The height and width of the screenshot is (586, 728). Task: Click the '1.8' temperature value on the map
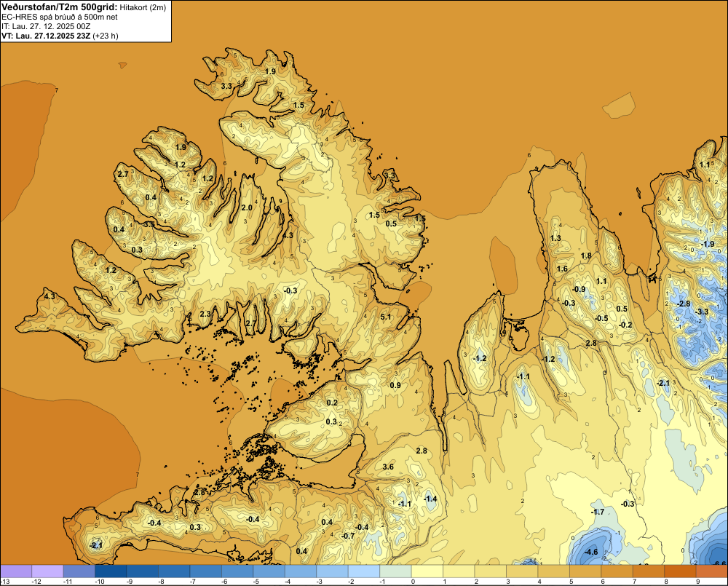pyautogui.click(x=586, y=256)
